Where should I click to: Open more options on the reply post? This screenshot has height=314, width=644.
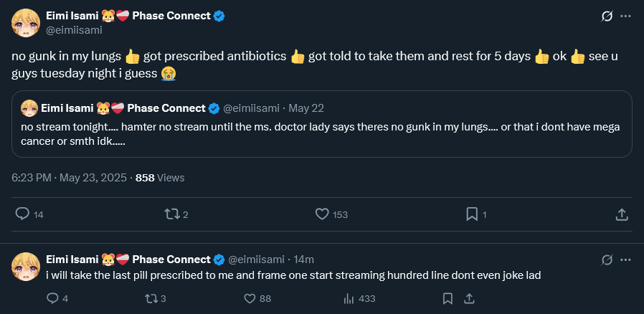click(x=626, y=259)
